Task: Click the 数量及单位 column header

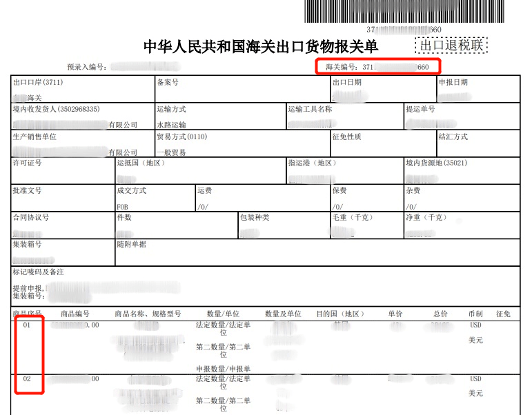Action: pyautogui.click(x=283, y=314)
